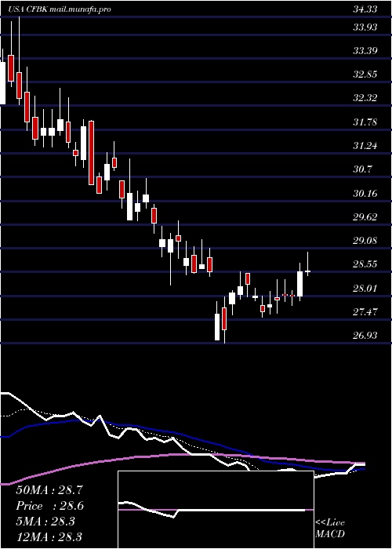Click inside the Live MACD inset chart

click(216, 510)
